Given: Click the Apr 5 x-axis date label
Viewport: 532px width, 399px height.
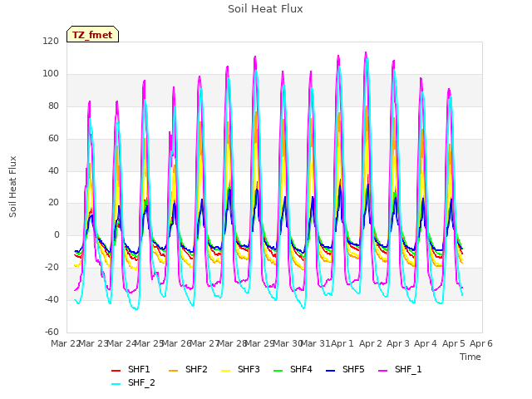Looking at the screenshot, I should 454,343.
